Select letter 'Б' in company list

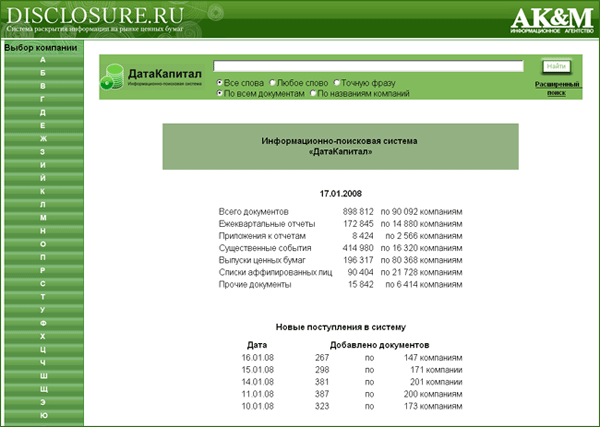43,73
